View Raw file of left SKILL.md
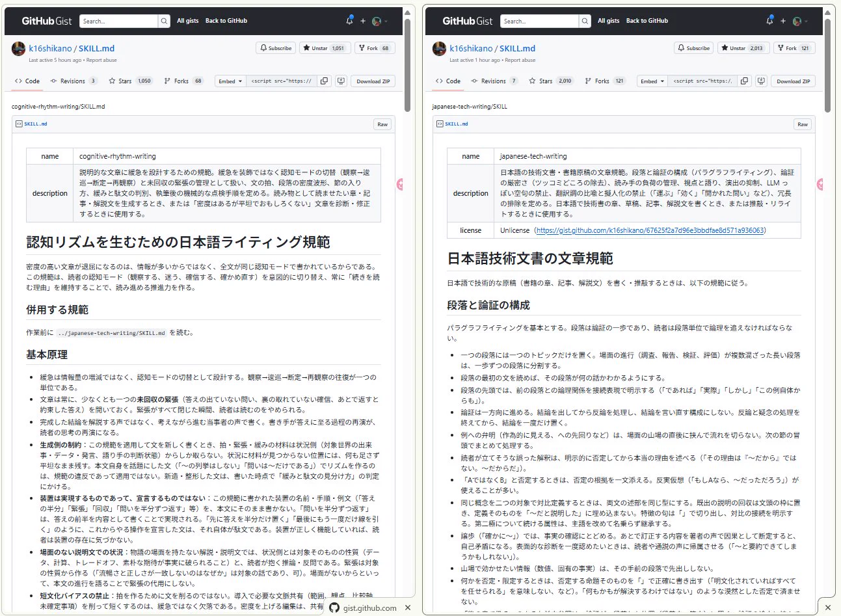The image size is (841, 616). coord(382,124)
